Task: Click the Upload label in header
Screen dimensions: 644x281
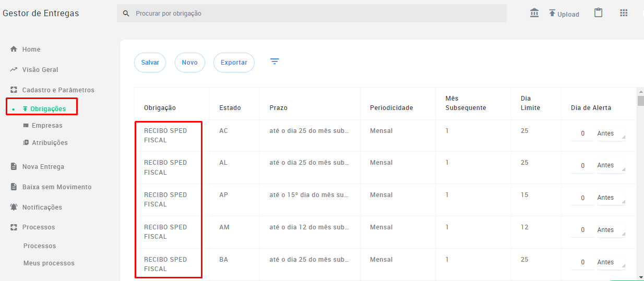Action: pyautogui.click(x=568, y=15)
